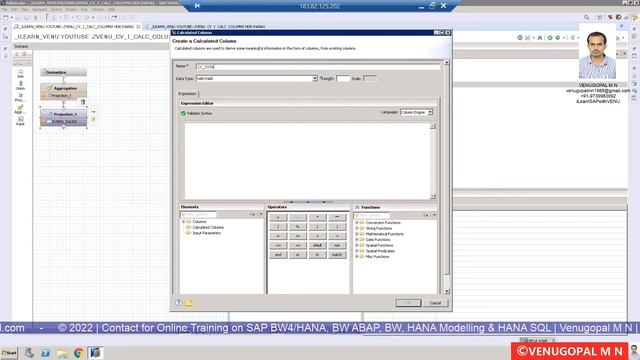640x360 pixels.
Task: Open Chrome from the Windows taskbar
Action: click(x=79, y=353)
